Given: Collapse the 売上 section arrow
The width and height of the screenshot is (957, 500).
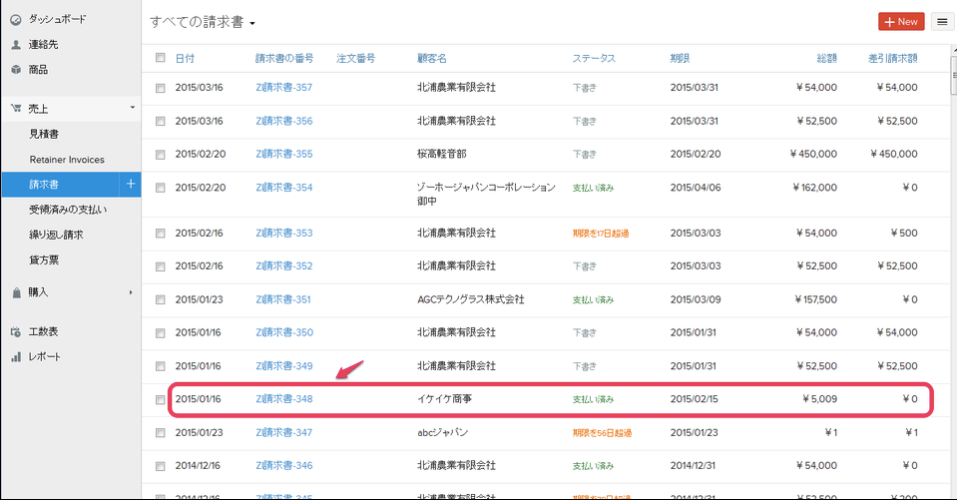Looking at the screenshot, I should coord(132,108).
